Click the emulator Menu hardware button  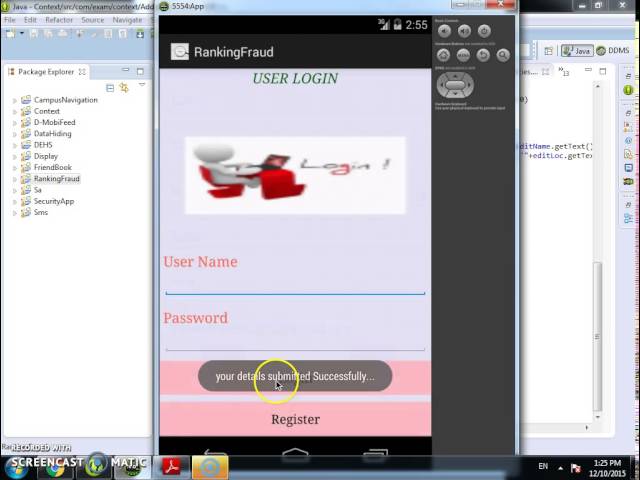(463, 55)
